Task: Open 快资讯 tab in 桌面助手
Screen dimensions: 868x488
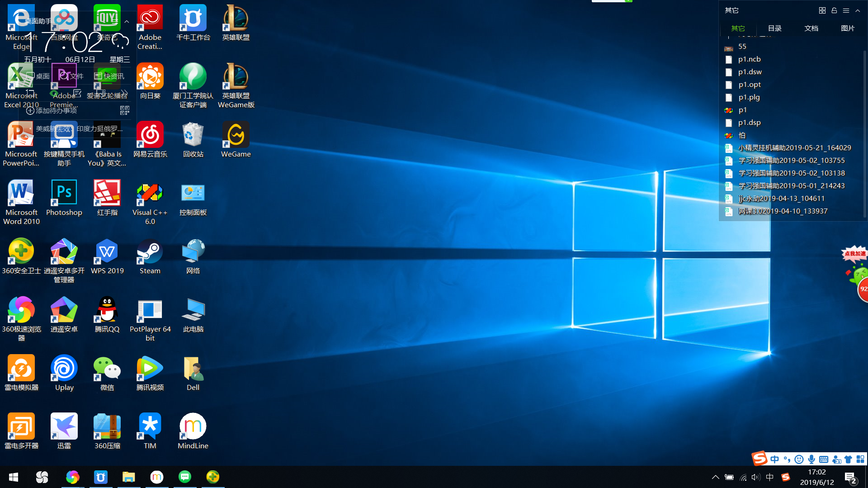Action: click(x=109, y=76)
